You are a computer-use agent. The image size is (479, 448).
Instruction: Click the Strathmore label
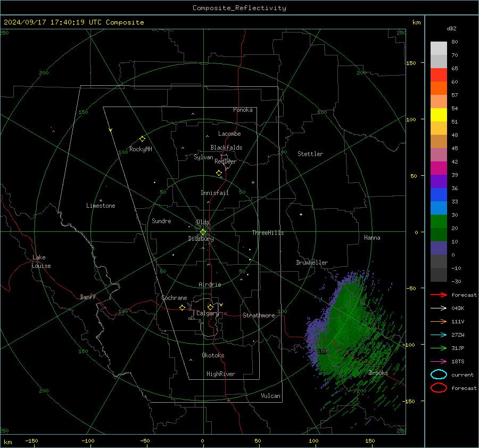pos(259,315)
